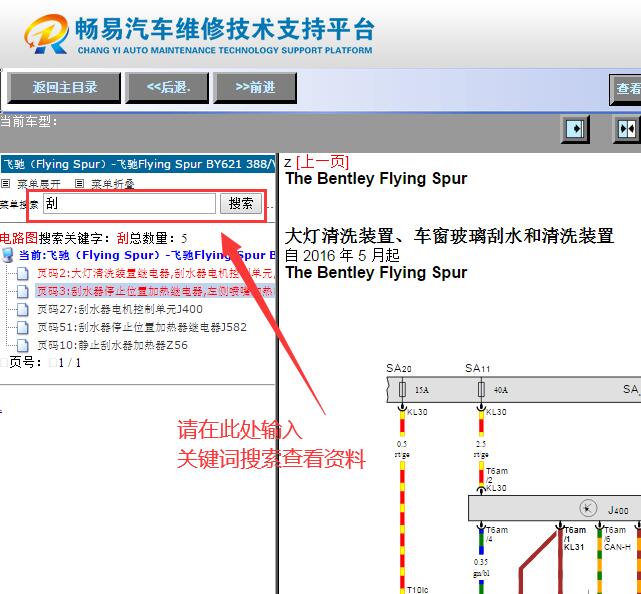The image size is (641, 594).
Task: Click the computer icon beside 当前:飞驰
Action: coord(7,256)
